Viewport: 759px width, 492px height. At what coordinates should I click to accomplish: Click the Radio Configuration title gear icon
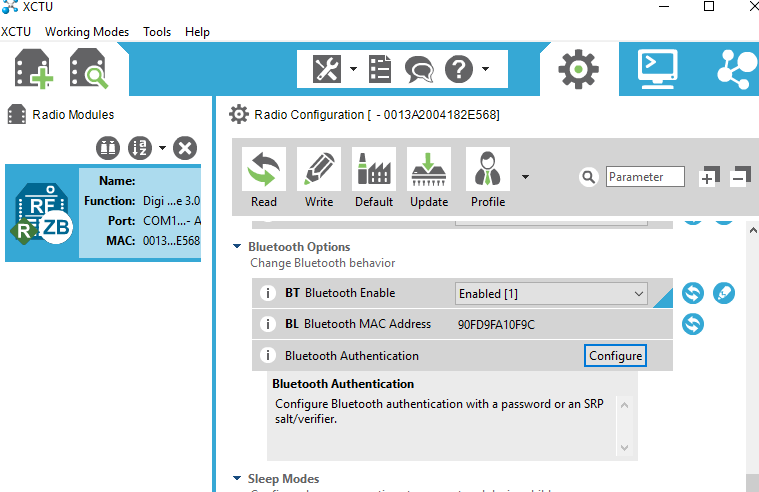239,115
